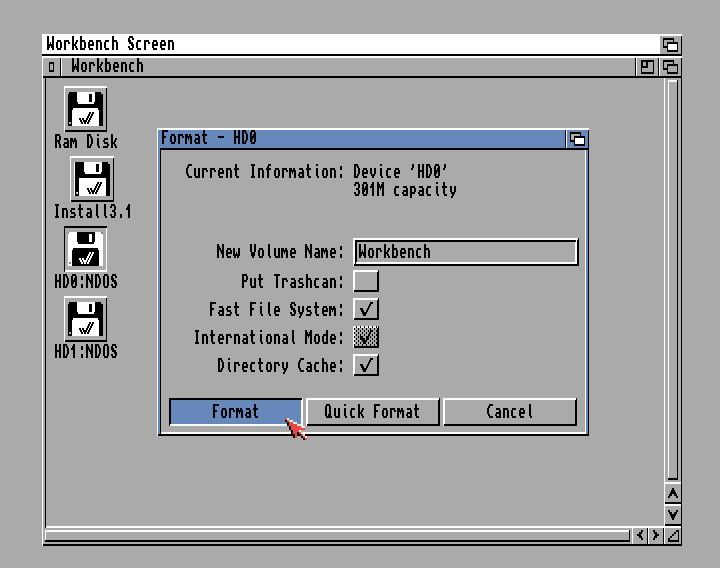Viewport: 720px width, 568px height.
Task: Toggle the International Mode checkbox
Action: click(x=366, y=337)
